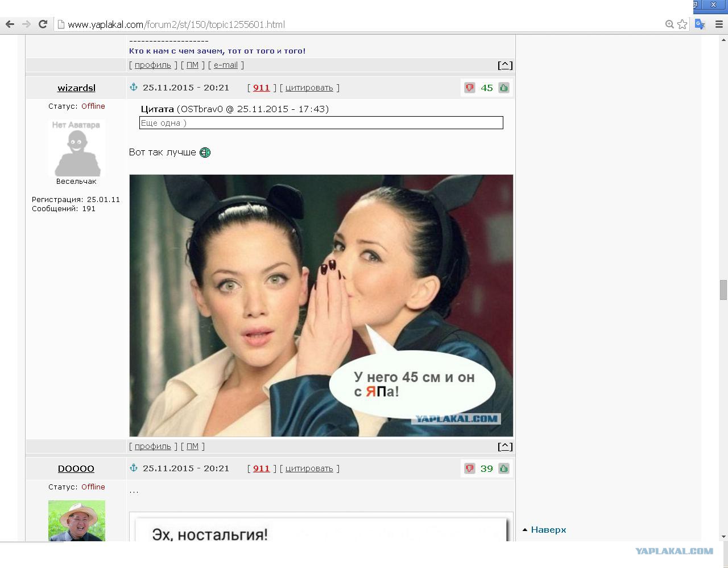This screenshot has height=568, width=728.
Task: Upvote wizardsl's post with thumbs-up
Action: coord(504,88)
